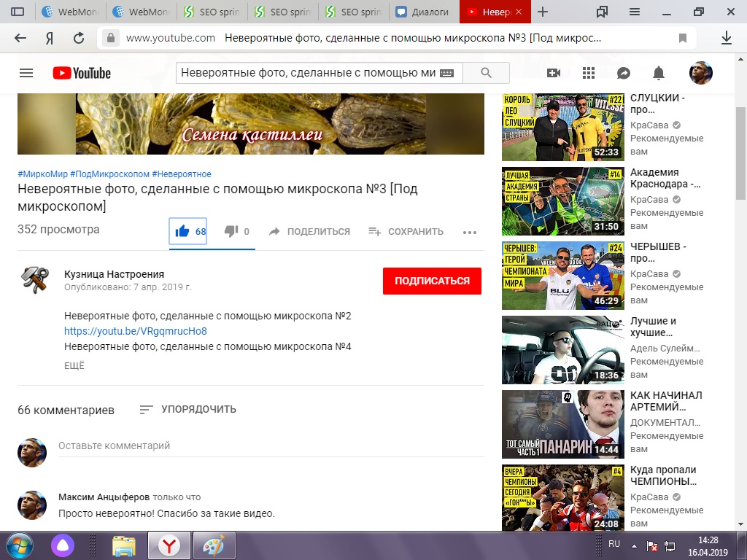Expand the description with ЕЩЁ
The width and height of the screenshot is (747, 560).
(74, 366)
